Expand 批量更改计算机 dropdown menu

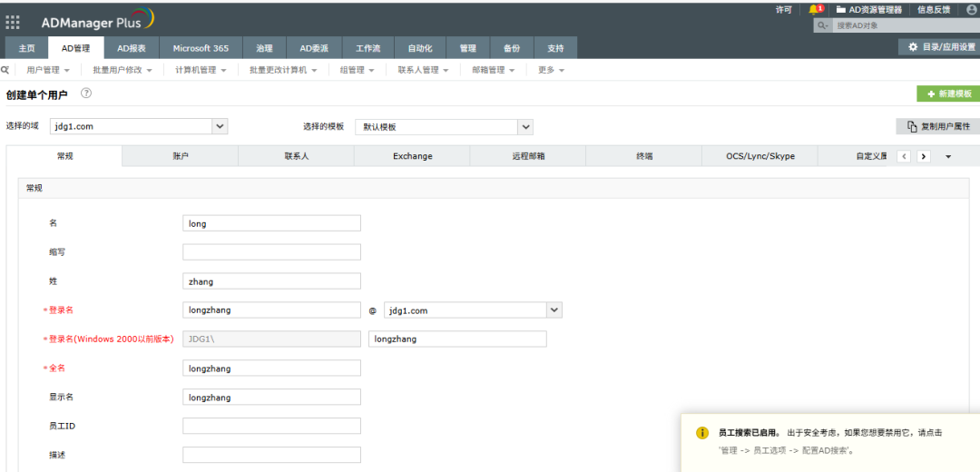click(x=283, y=70)
